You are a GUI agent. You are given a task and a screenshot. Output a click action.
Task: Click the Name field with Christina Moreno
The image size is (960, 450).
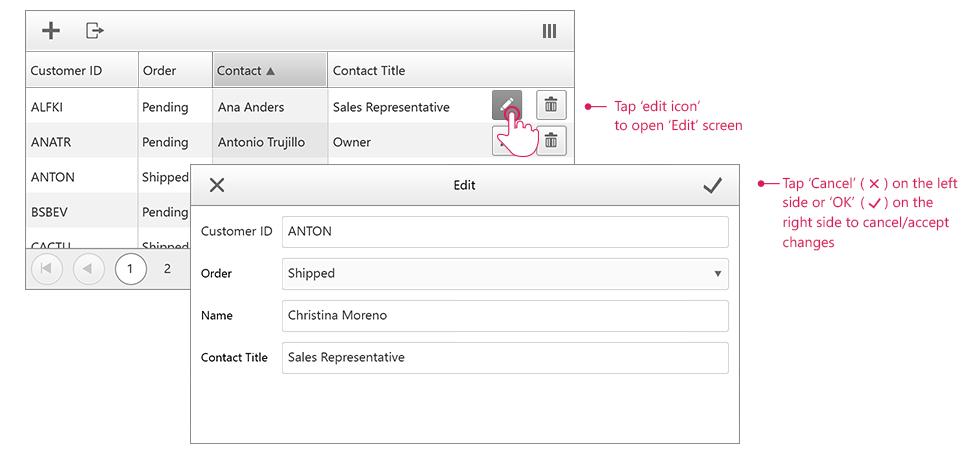click(505, 315)
